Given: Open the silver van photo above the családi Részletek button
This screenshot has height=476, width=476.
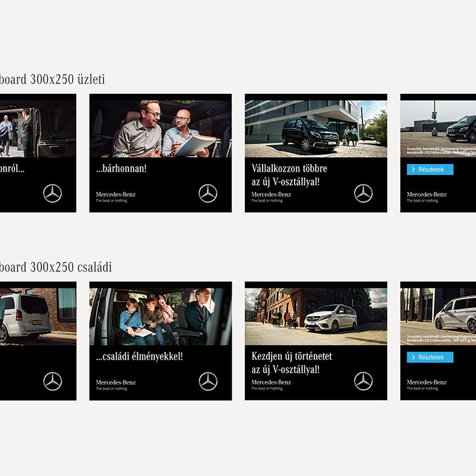Looking at the screenshot, I should [438, 316].
